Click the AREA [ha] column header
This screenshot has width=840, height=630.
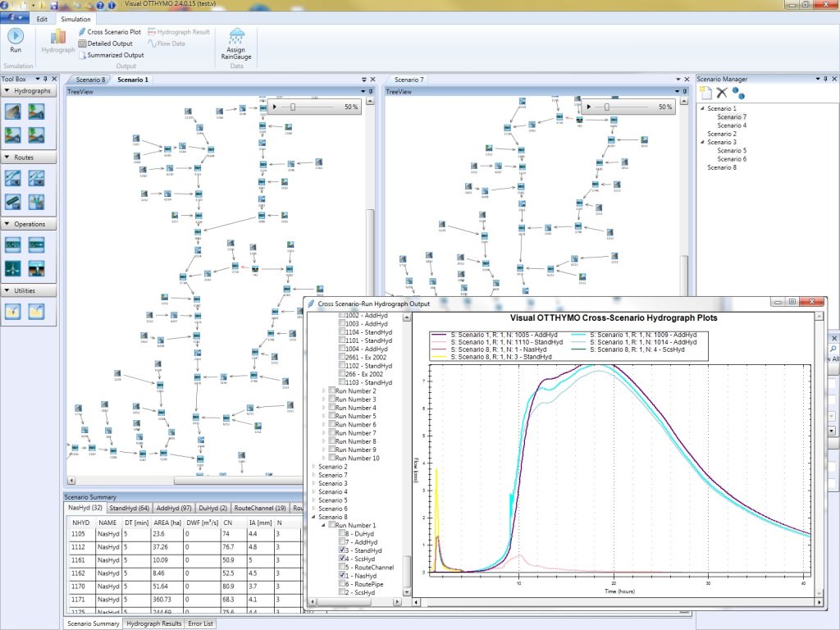pos(167,523)
